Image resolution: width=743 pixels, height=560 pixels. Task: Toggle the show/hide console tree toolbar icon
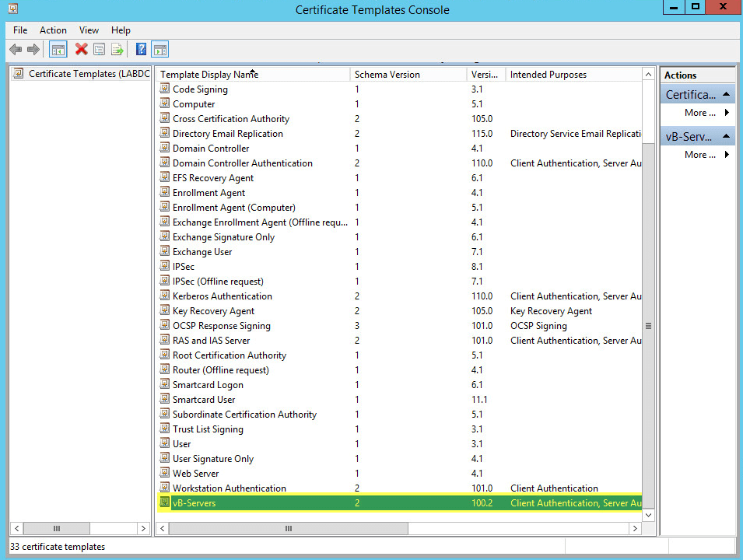pos(58,49)
